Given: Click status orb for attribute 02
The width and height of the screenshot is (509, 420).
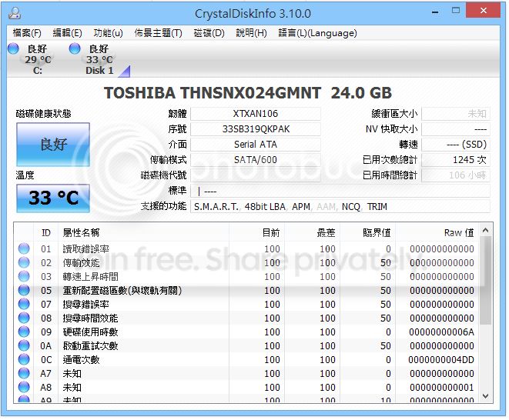Looking at the screenshot, I should pyautogui.click(x=24, y=262).
